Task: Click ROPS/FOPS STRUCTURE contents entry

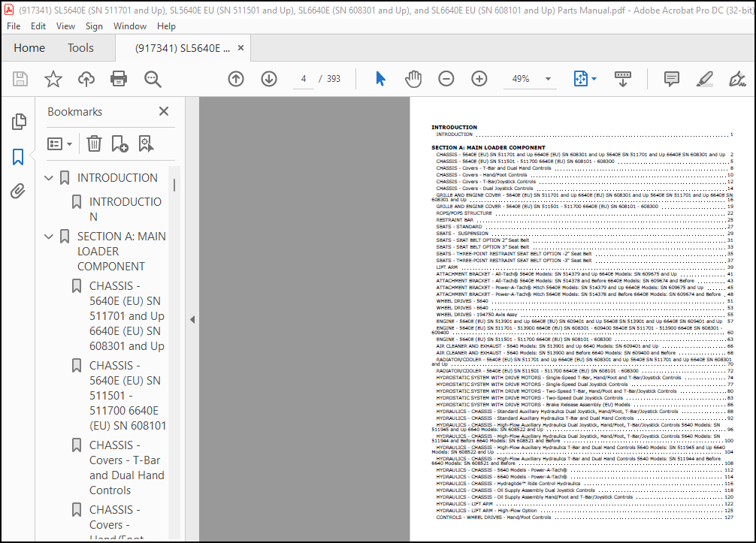Action: [585, 213]
